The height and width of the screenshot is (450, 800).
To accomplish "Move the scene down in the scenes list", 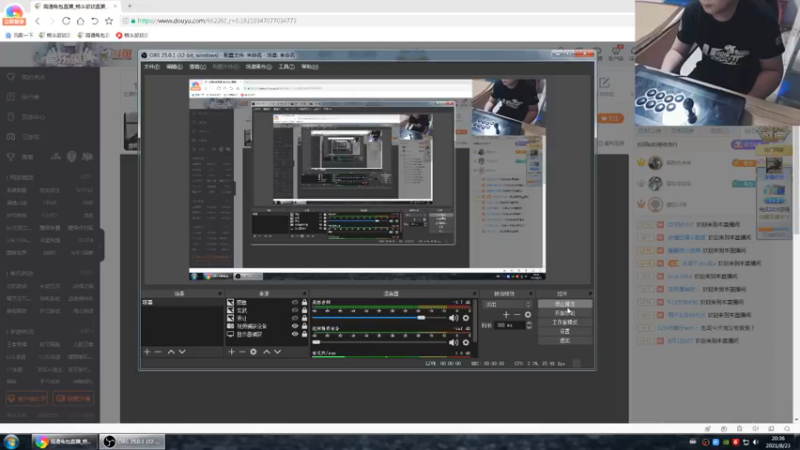I will [182, 352].
